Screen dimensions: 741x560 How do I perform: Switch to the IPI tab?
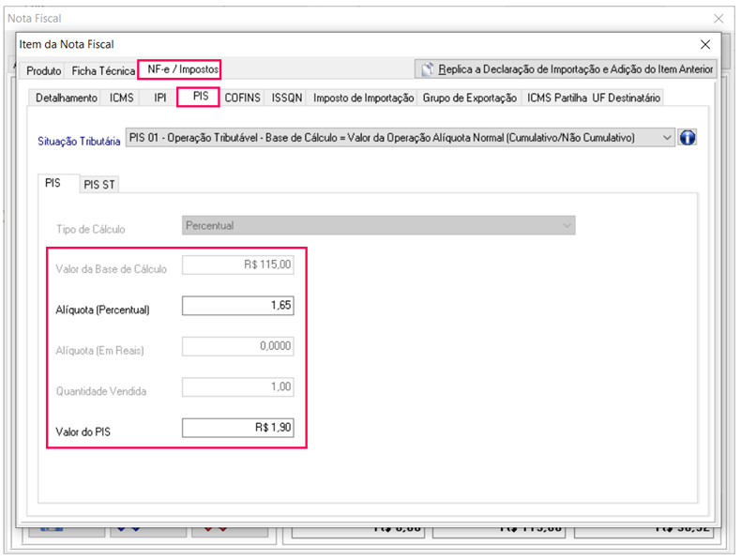pos(159,98)
